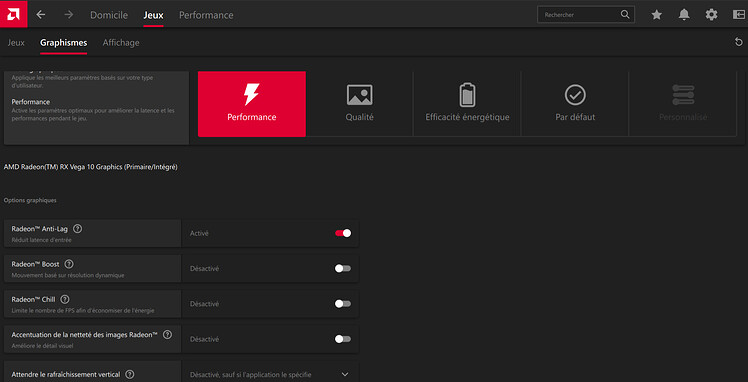Open settings gear icon

[x=711, y=15]
